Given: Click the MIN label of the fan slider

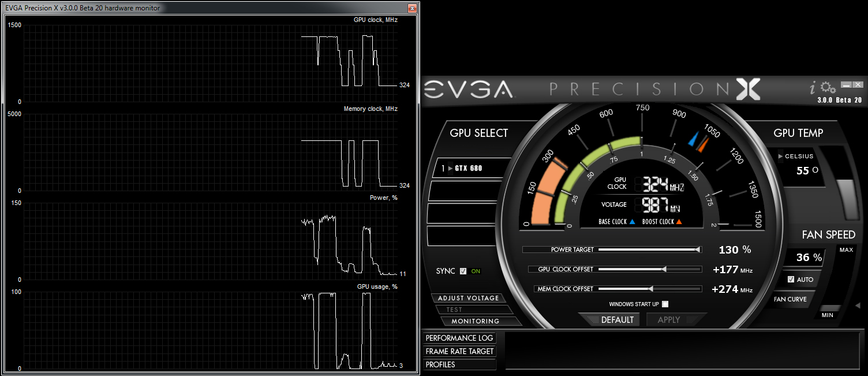Looking at the screenshot, I should pos(828,315).
